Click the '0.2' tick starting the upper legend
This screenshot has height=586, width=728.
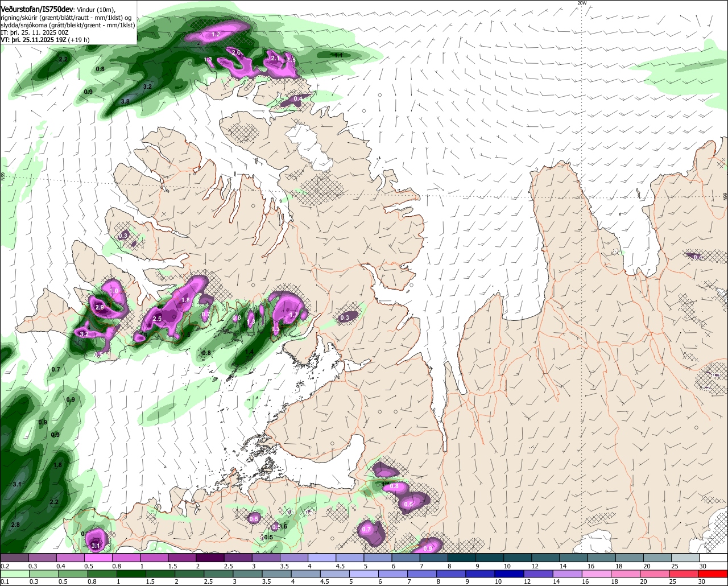[5, 566]
